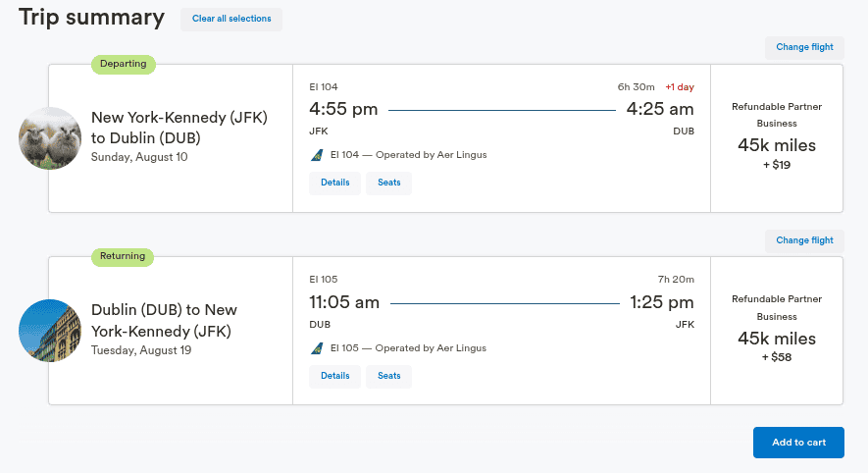Click the New York-Kennedy to Dublin route title
Viewport: 868px width, 473px height.
coord(179,128)
